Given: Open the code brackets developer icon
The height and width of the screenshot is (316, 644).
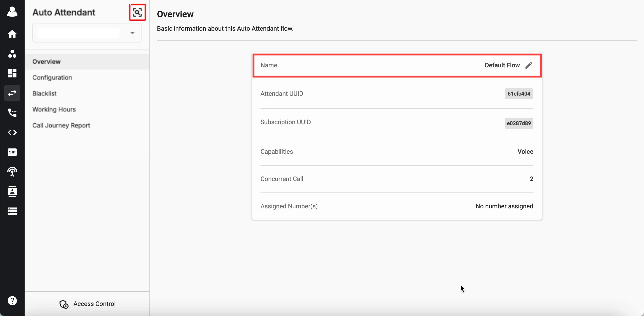Looking at the screenshot, I should (x=12, y=132).
